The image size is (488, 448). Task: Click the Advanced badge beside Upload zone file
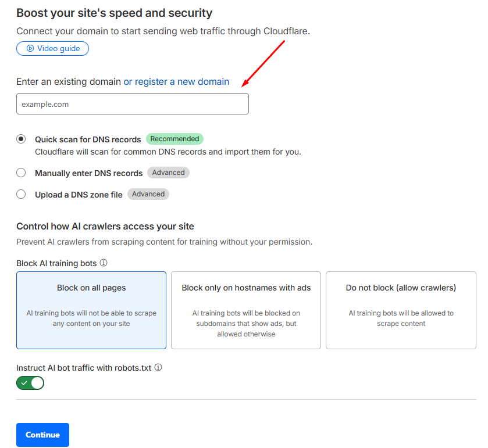(148, 194)
